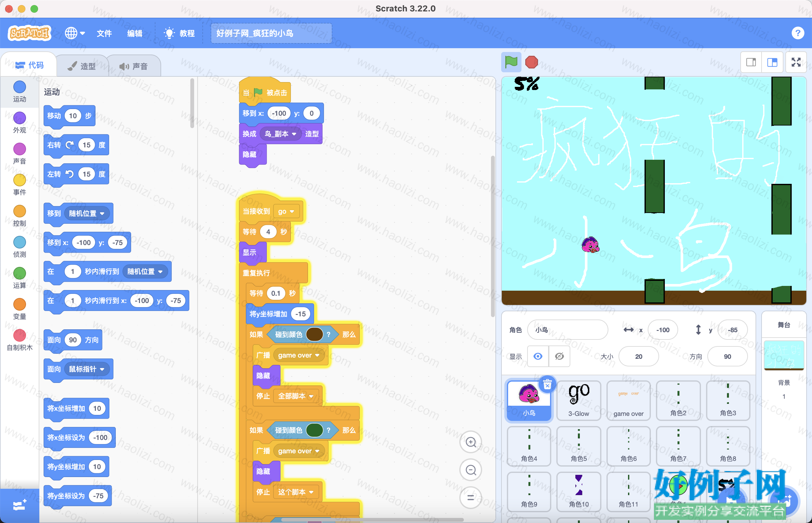
Task: Select the game over sprite
Action: (x=629, y=400)
